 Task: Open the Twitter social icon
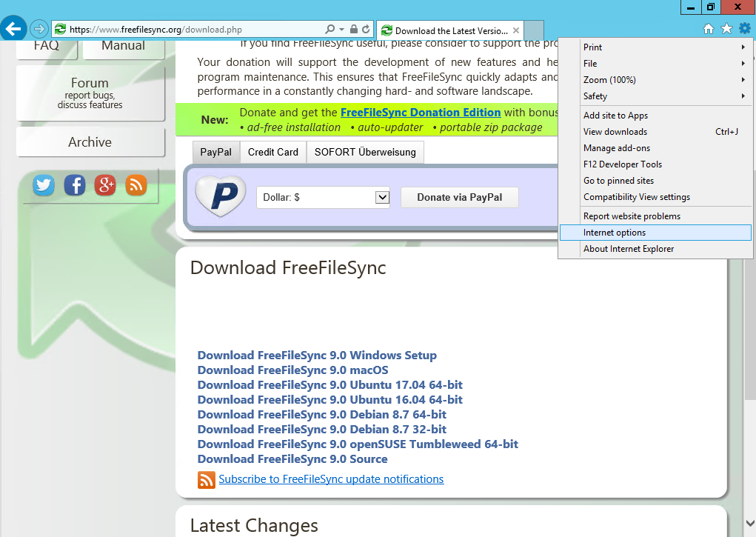44,185
